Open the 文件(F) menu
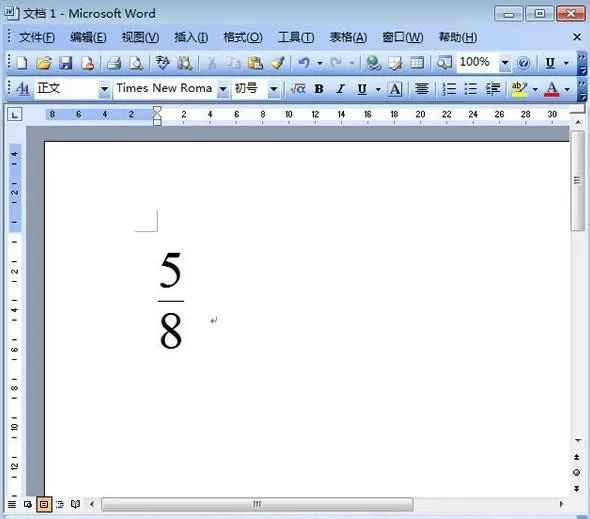Image resolution: width=590 pixels, height=519 pixels. tap(37, 37)
